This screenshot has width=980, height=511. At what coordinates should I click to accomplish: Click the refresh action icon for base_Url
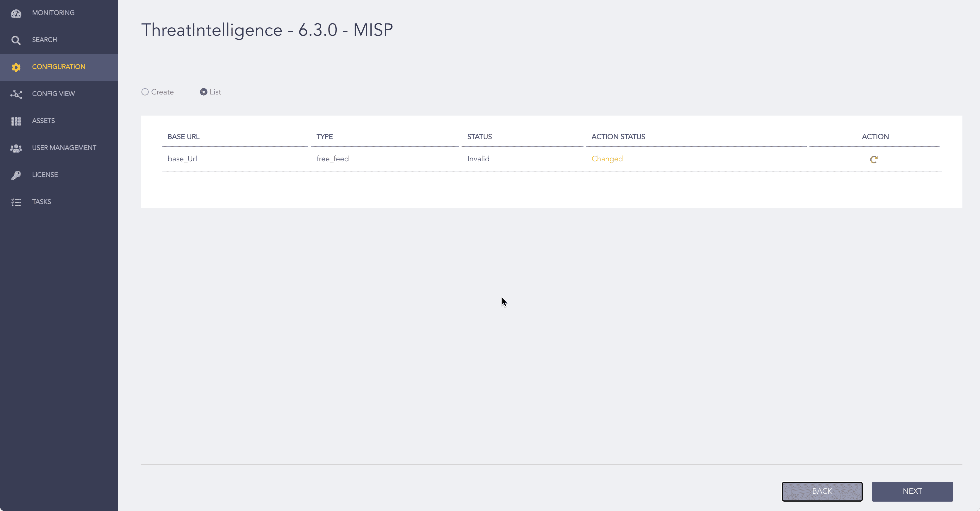874,159
